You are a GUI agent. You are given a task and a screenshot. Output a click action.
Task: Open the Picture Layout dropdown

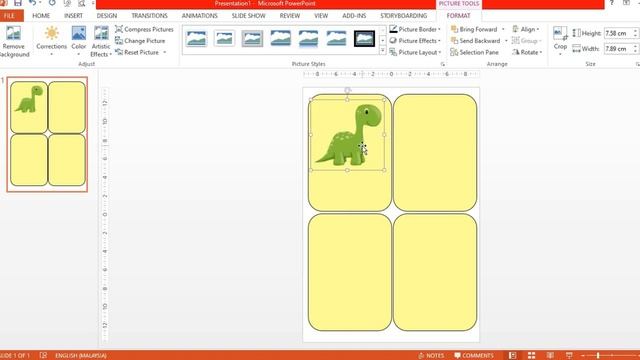[415, 52]
